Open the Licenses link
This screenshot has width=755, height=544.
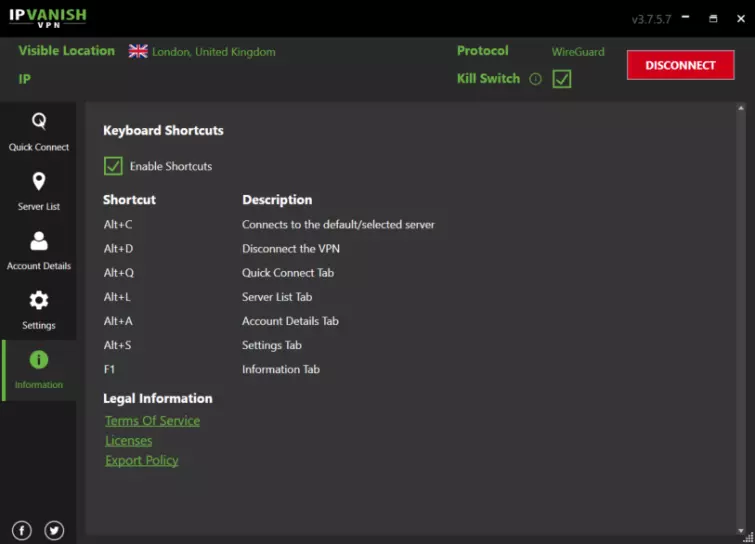point(129,441)
